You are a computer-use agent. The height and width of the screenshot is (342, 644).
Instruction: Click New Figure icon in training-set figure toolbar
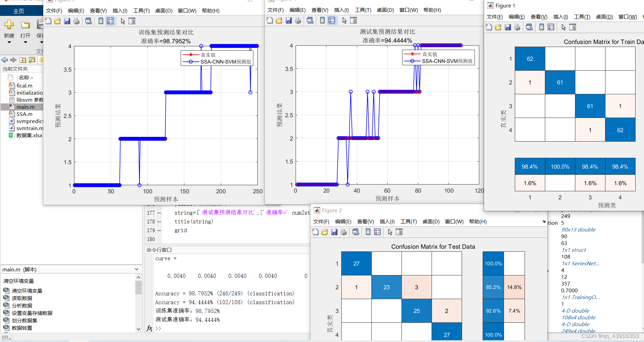tap(48, 21)
